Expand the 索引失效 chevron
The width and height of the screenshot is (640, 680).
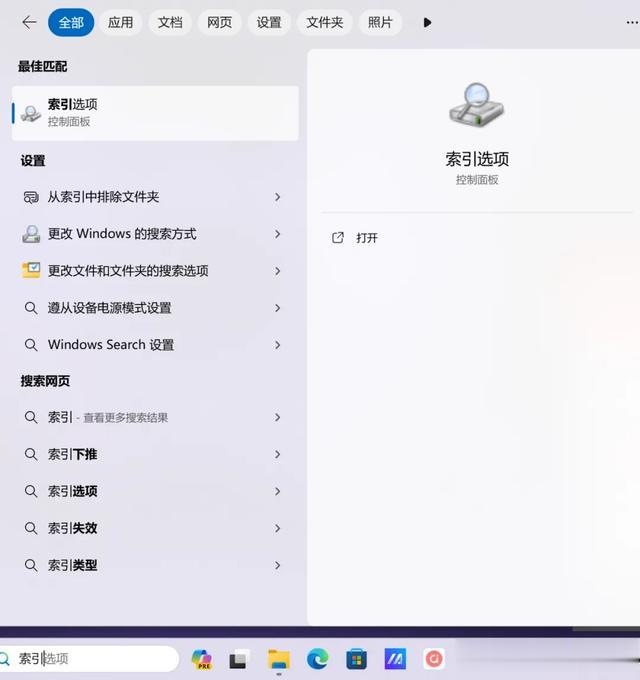[278, 528]
